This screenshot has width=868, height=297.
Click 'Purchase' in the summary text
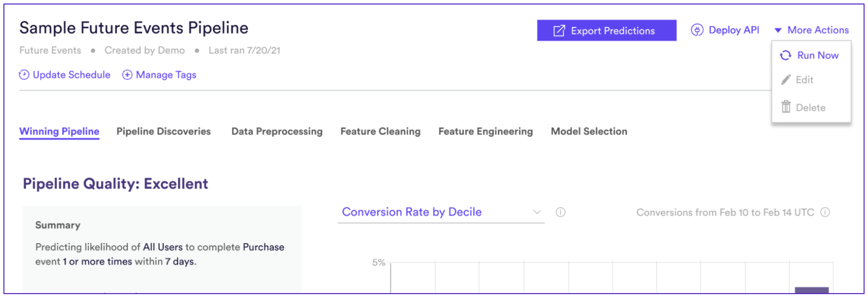pos(263,247)
